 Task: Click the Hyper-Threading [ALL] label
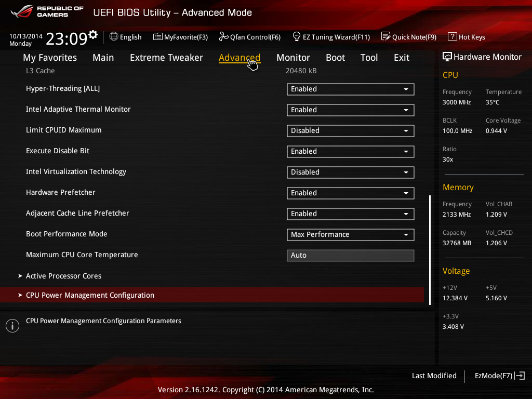[63, 88]
